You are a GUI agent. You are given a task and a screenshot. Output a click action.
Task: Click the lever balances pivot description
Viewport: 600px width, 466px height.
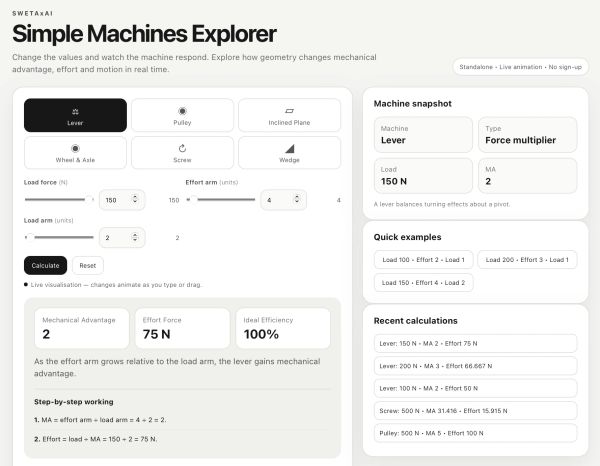point(442,204)
